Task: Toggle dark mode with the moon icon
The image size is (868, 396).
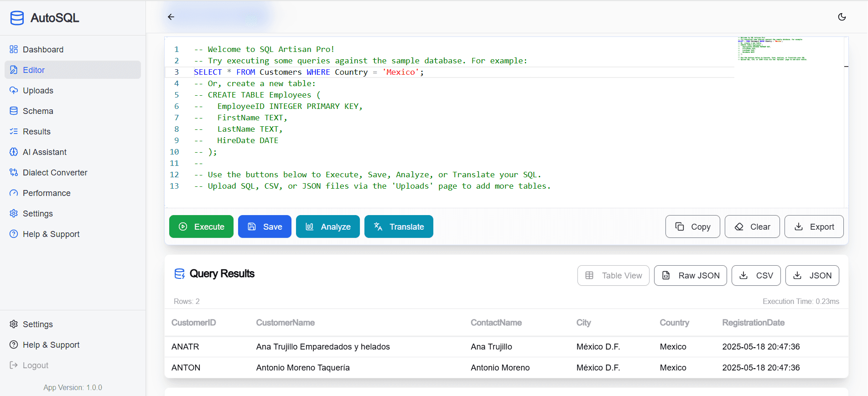Action: click(x=842, y=17)
